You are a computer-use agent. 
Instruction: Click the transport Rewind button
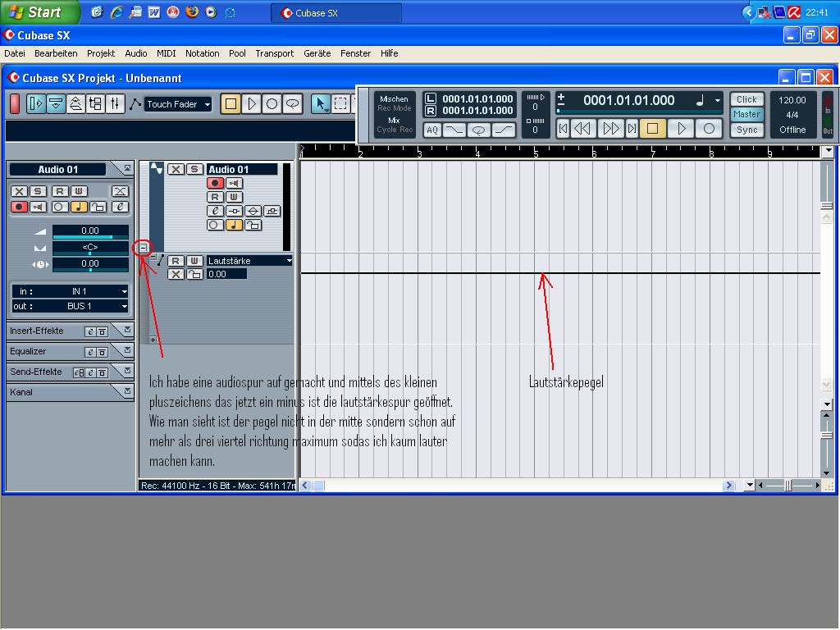pos(582,129)
